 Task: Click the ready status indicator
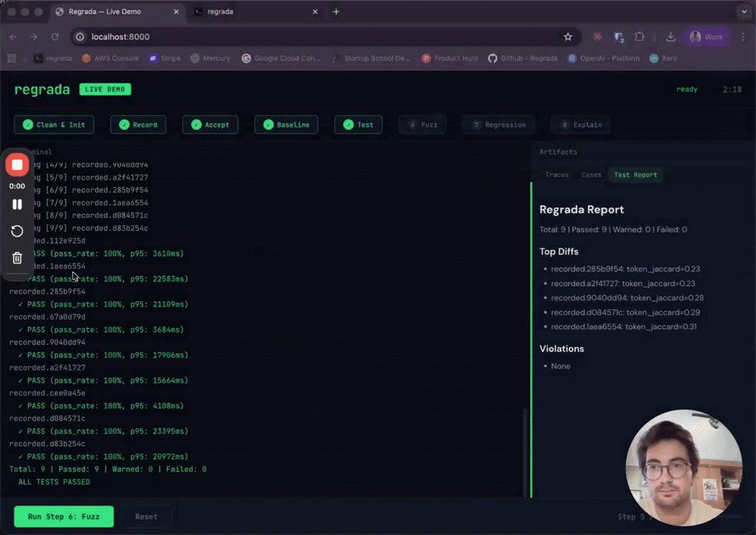tap(687, 89)
